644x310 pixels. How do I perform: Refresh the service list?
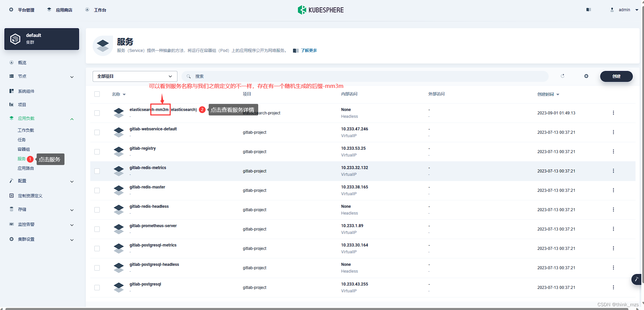[x=562, y=76]
